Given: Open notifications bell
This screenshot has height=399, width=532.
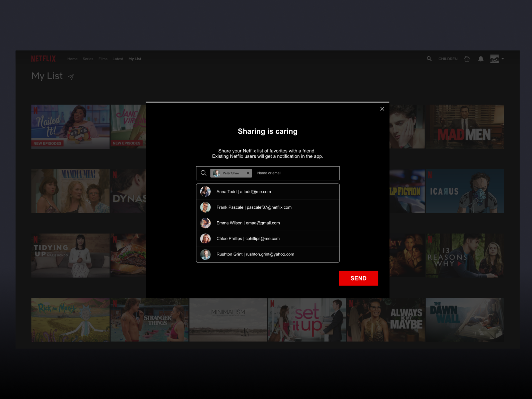Looking at the screenshot, I should click(481, 59).
